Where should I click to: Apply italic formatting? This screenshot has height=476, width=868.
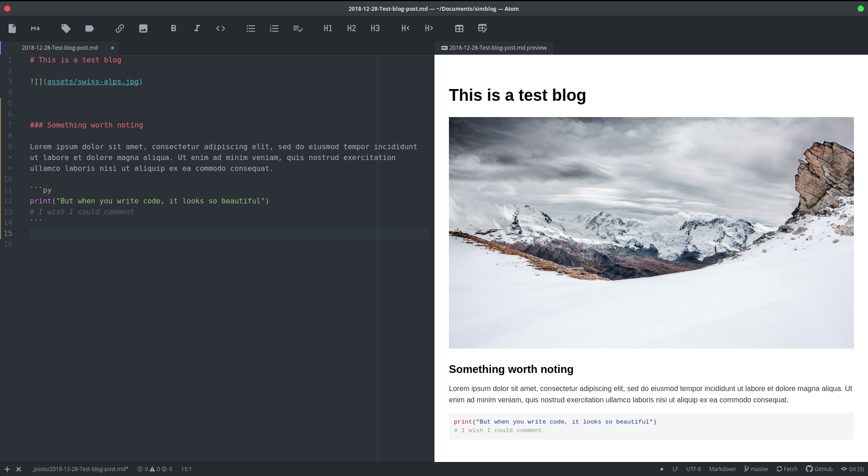pos(197,28)
